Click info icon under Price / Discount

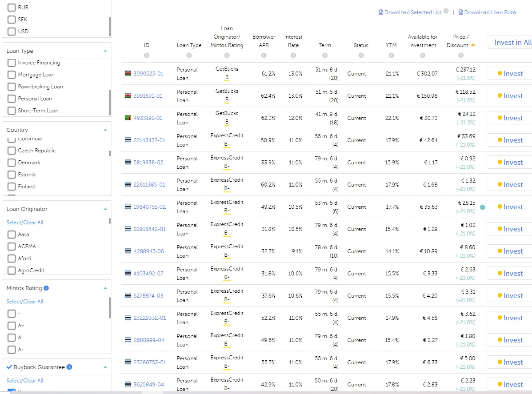[x=461, y=55]
